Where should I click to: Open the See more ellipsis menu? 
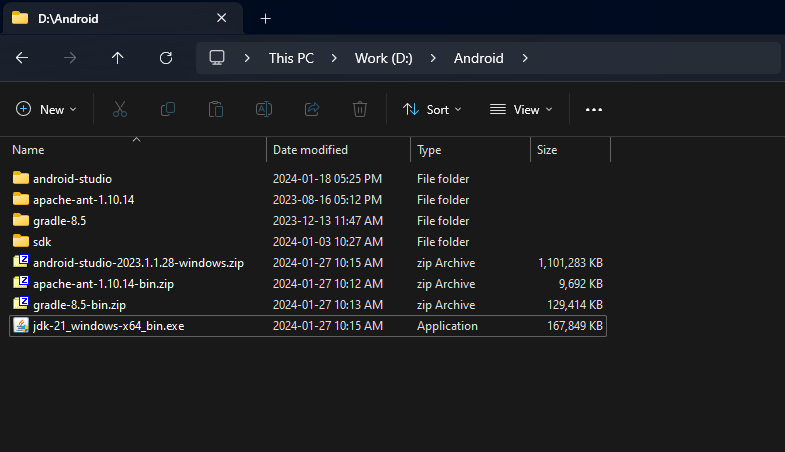[594, 109]
